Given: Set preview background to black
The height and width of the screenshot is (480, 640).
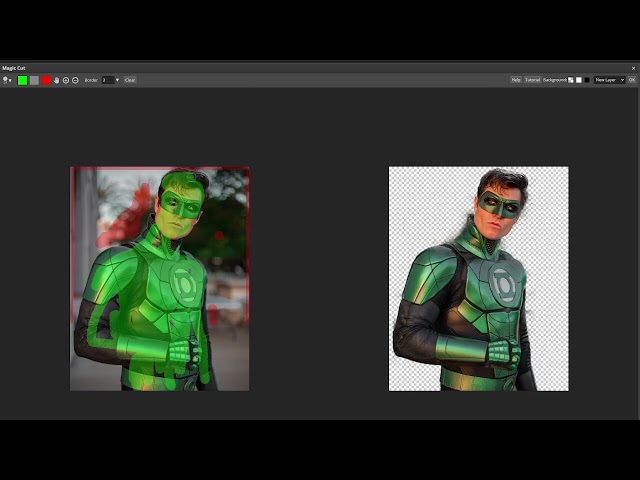Looking at the screenshot, I should tap(587, 80).
